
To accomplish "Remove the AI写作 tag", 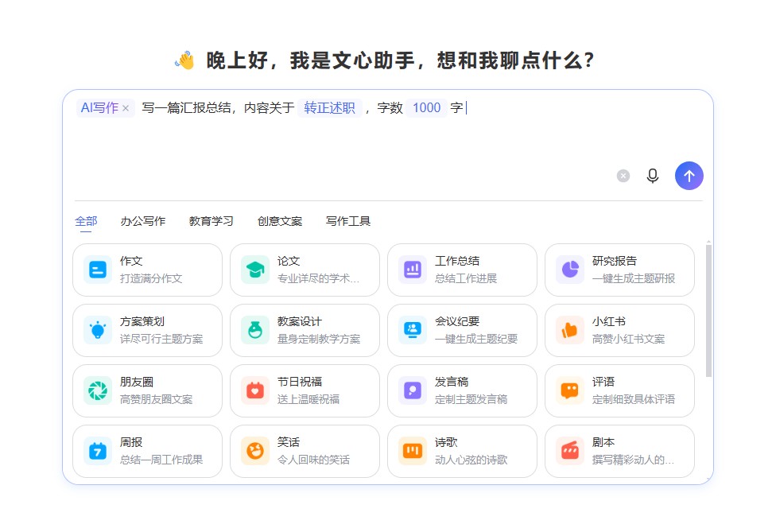I will pyautogui.click(x=126, y=107).
